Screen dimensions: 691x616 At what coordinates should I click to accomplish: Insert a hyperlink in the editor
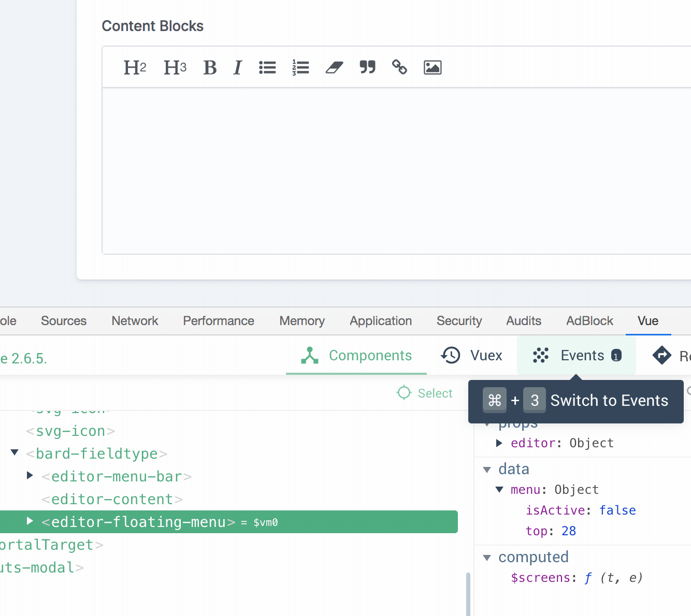[399, 67]
